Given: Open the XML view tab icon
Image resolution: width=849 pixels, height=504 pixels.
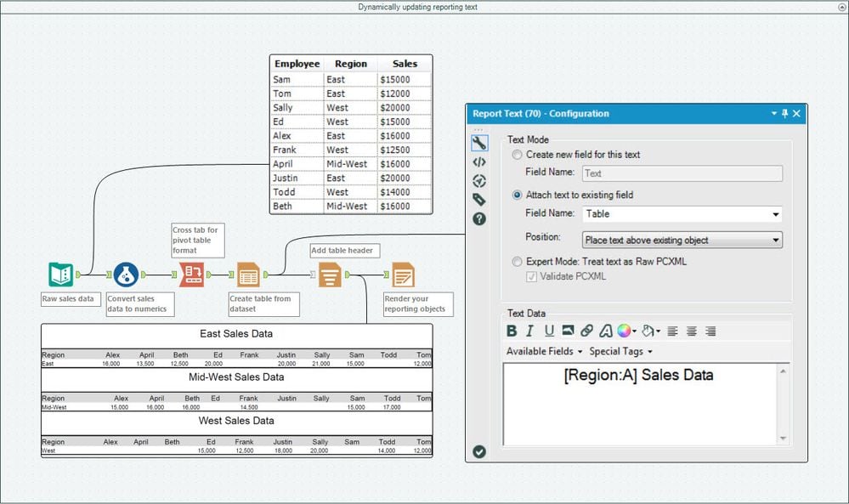Looking at the screenshot, I should click(479, 161).
